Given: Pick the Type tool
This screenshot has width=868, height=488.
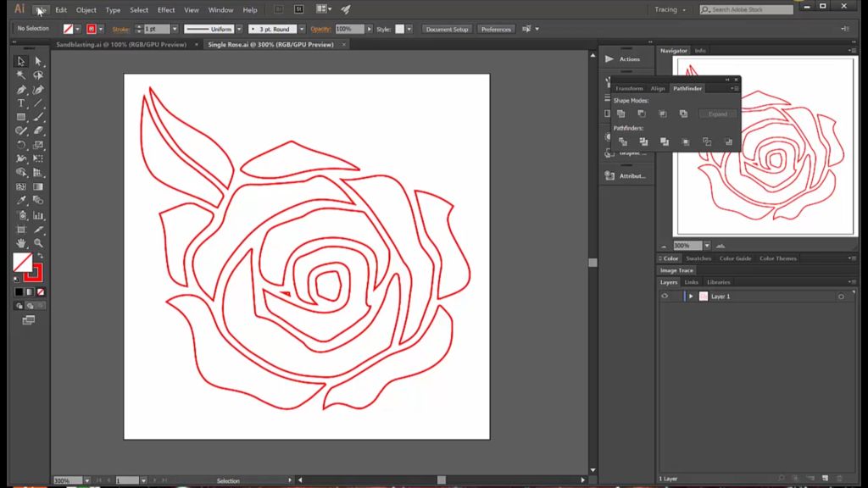Looking at the screenshot, I should point(21,103).
